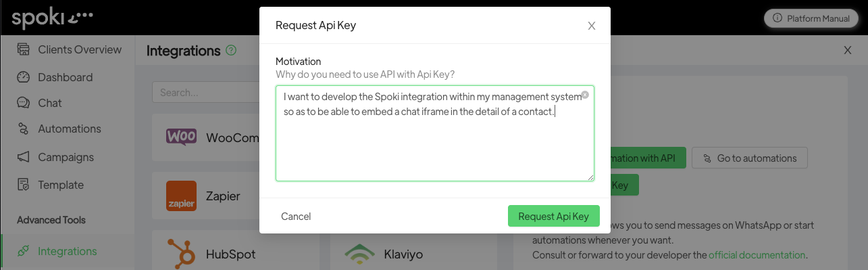Screen dimensions: 868x270
Task: Select the Automations sidebar icon
Action: click(x=24, y=129)
